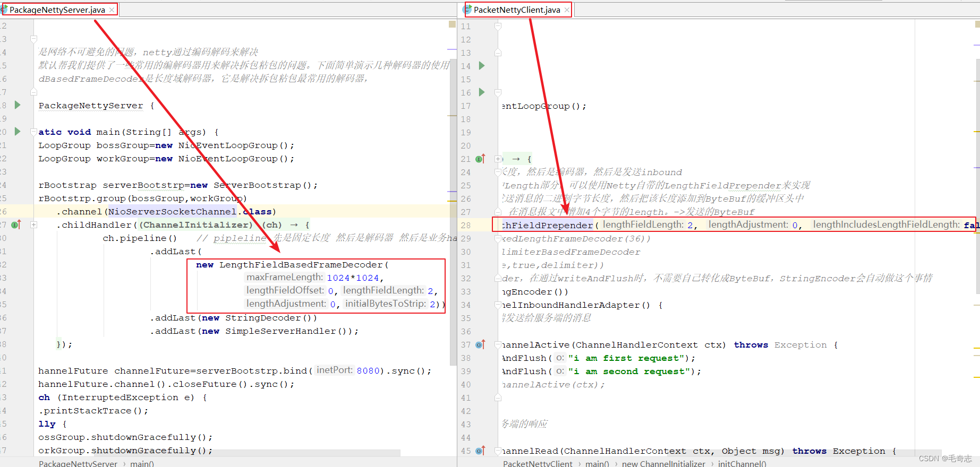Expand folded childHandler lambda in server editor

[34, 224]
